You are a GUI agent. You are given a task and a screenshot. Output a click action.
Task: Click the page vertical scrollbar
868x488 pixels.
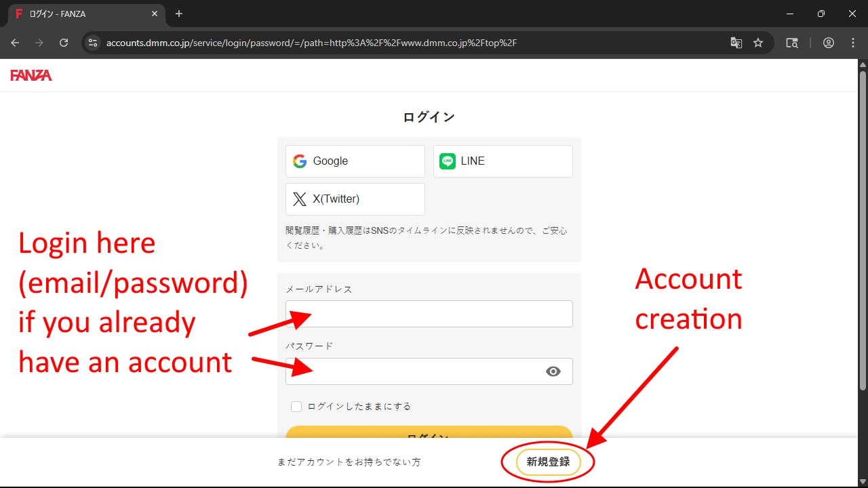coord(863,230)
